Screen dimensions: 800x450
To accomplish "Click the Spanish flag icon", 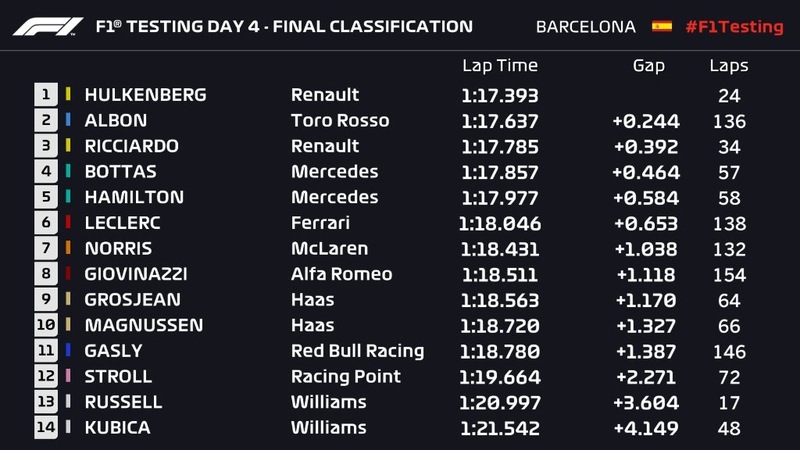I will click(x=662, y=27).
